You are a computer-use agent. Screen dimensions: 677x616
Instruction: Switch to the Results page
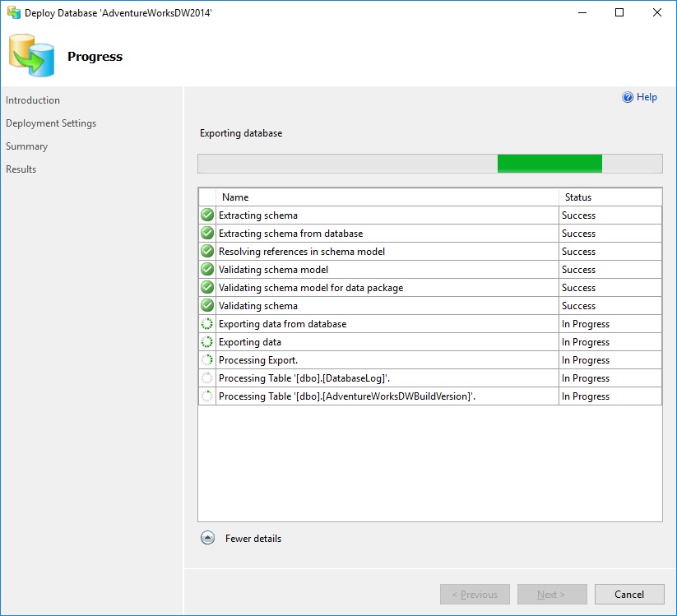21,169
